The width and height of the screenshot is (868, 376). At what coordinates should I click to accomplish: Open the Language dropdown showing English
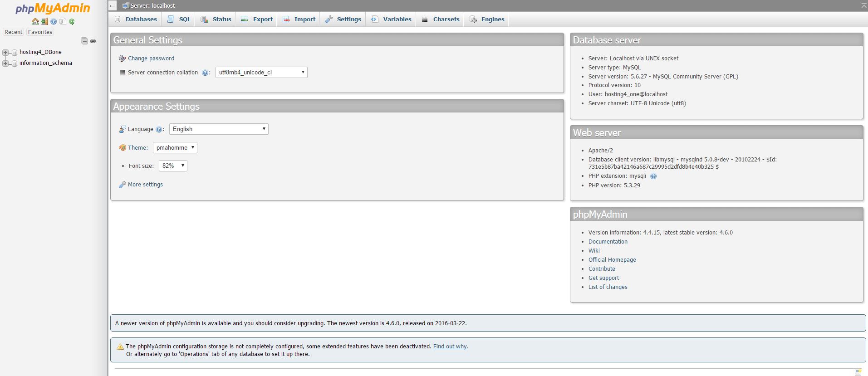click(219, 129)
